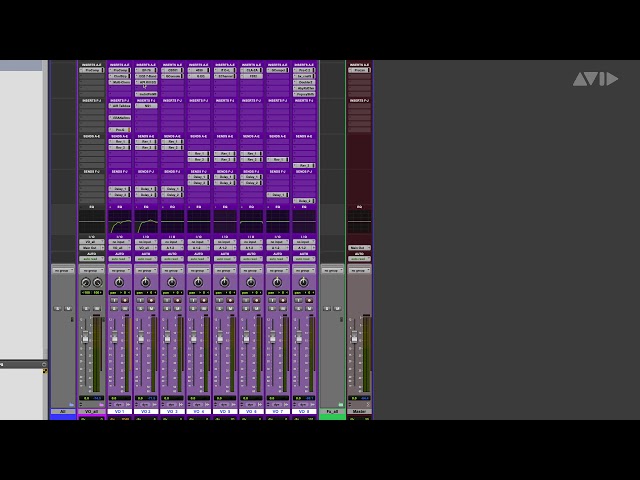Arm record on track VO 3
The width and height of the screenshot is (640, 480).
[x=177, y=300]
